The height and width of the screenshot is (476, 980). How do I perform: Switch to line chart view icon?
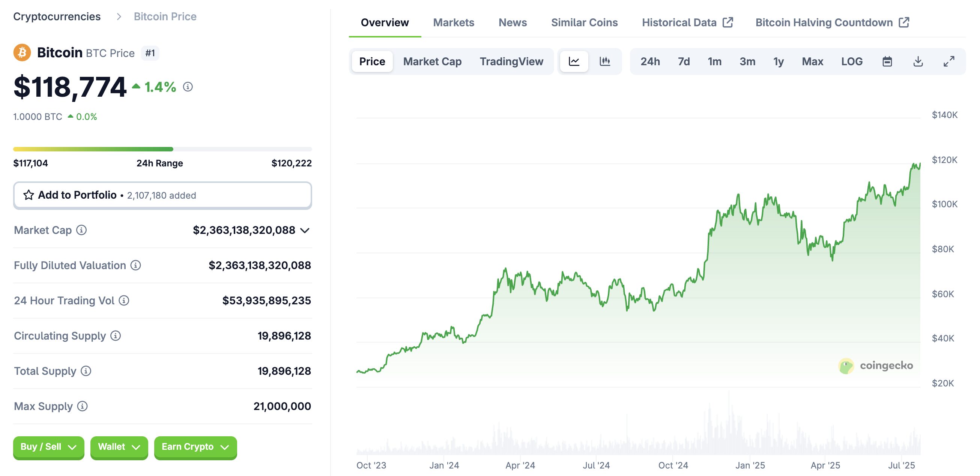coord(574,61)
